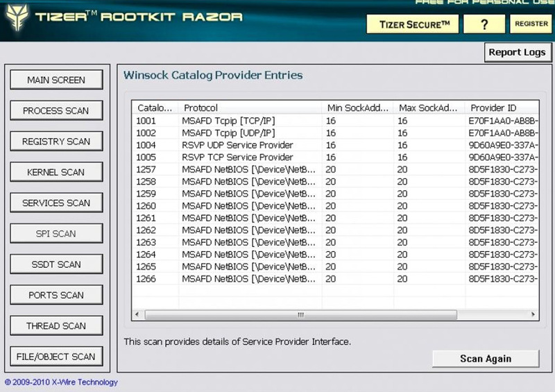Sort by Catalog column header
This screenshot has height=392, width=555.
[155, 108]
